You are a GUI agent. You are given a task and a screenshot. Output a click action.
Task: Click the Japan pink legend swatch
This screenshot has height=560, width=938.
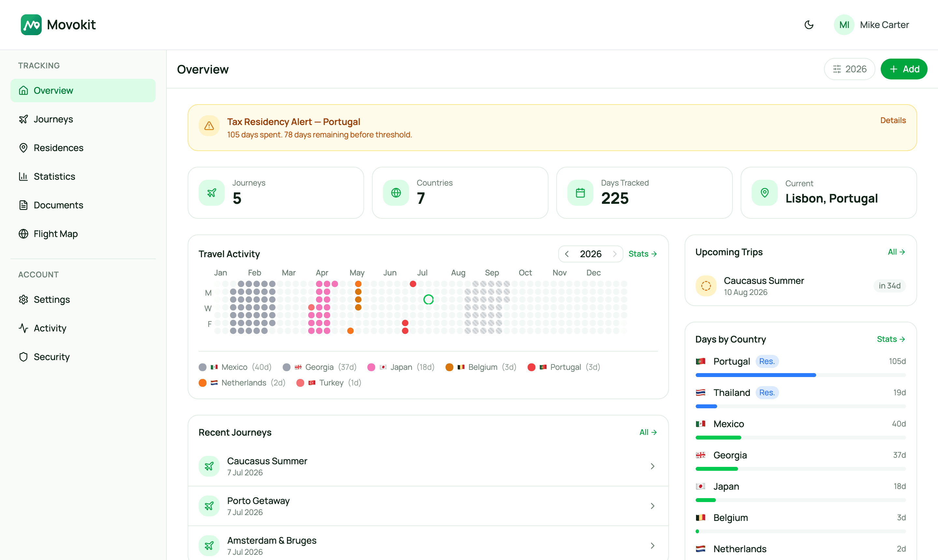pyautogui.click(x=371, y=367)
